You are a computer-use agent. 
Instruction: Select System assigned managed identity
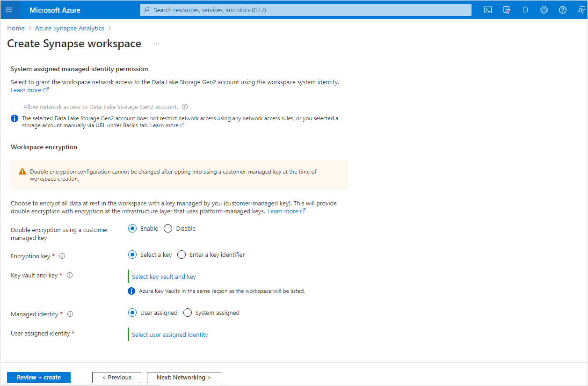[x=188, y=313]
